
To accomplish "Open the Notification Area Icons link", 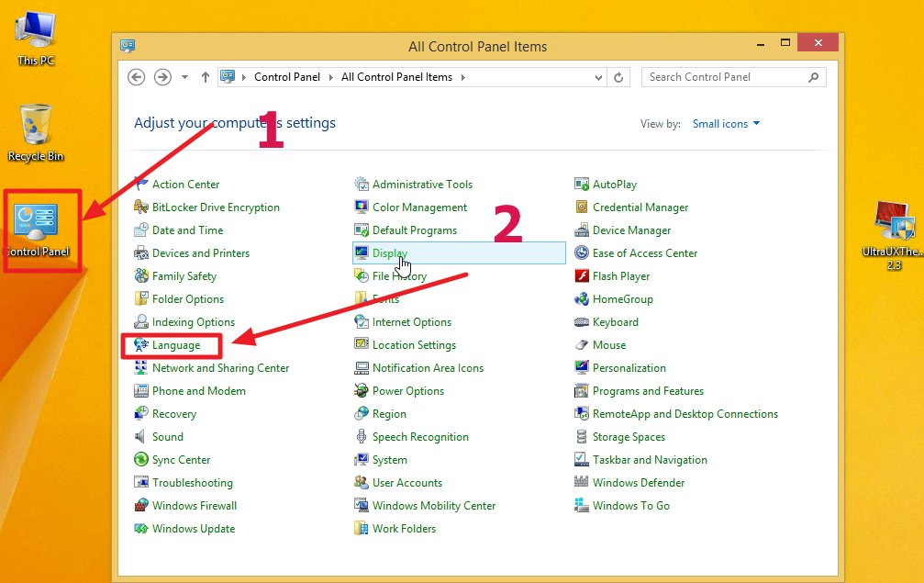I will coord(428,368).
